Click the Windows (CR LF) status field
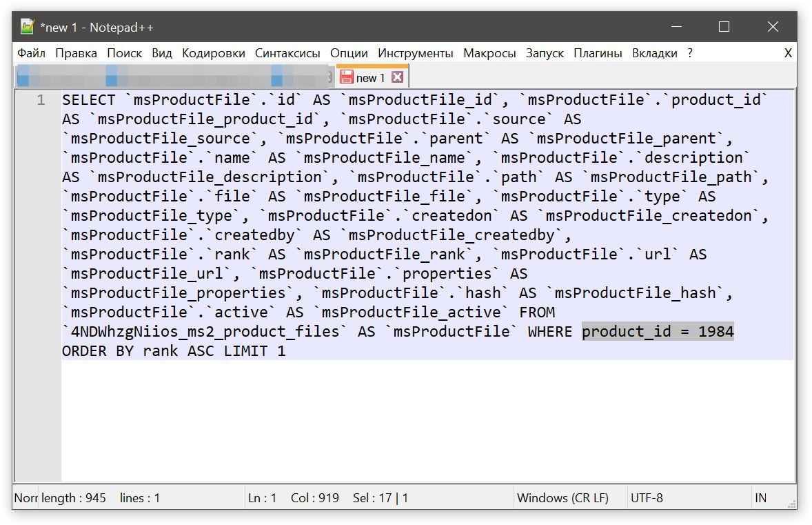 [563, 498]
